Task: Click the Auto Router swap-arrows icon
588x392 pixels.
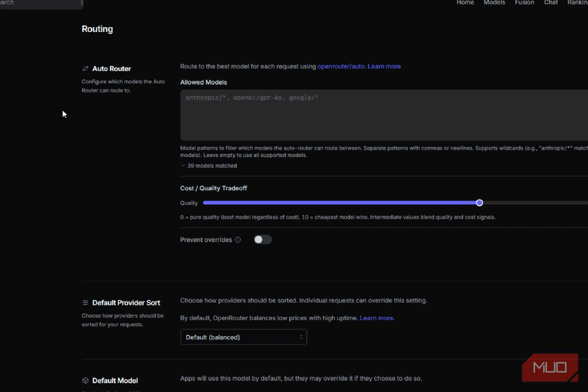Action: [85, 69]
